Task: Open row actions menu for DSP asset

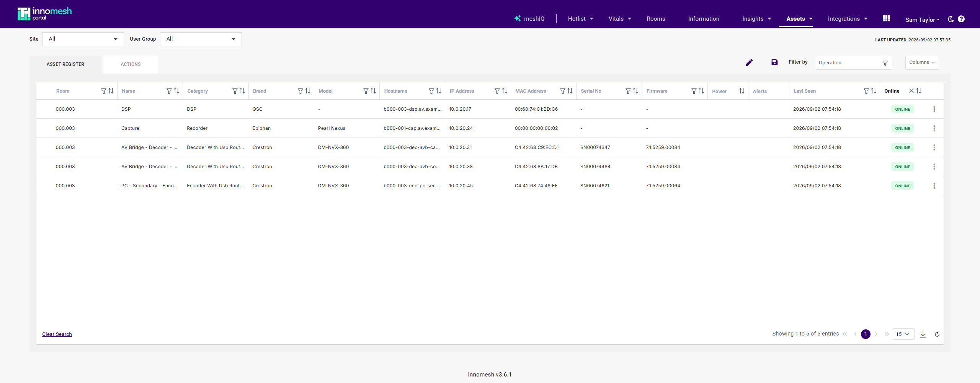Action: 934,109
